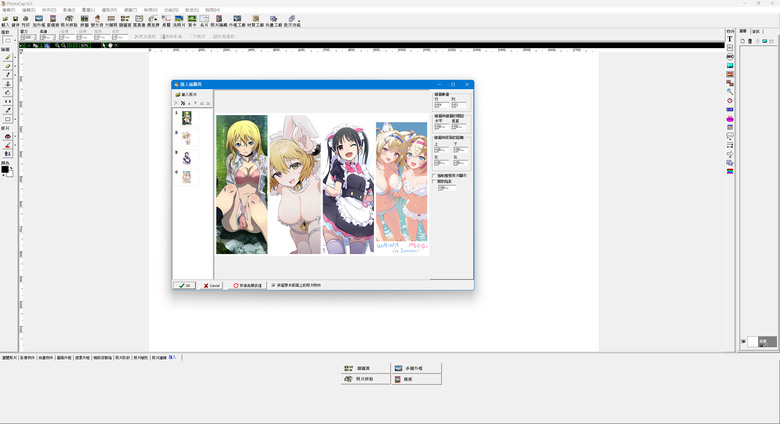Click the 恢復為預設值 reset button
Screen dimensions: 780x424
coord(248,286)
